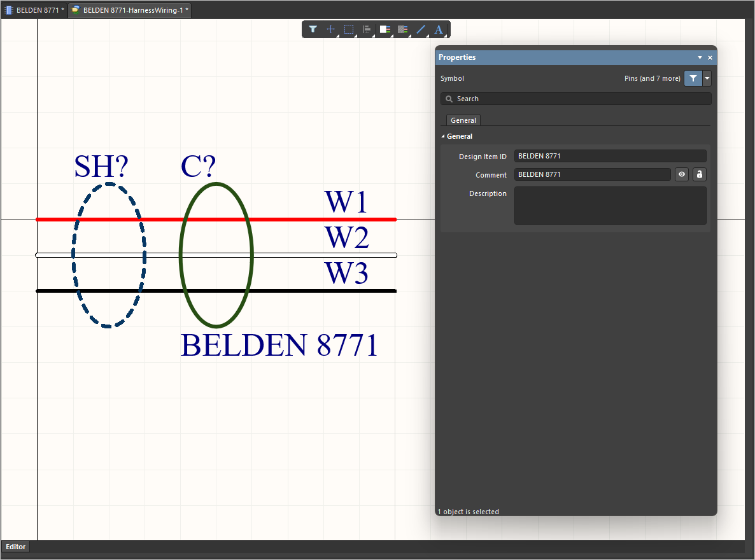Screen dimensions: 755x560
Task: Collapse the General section
Action: pos(443,136)
